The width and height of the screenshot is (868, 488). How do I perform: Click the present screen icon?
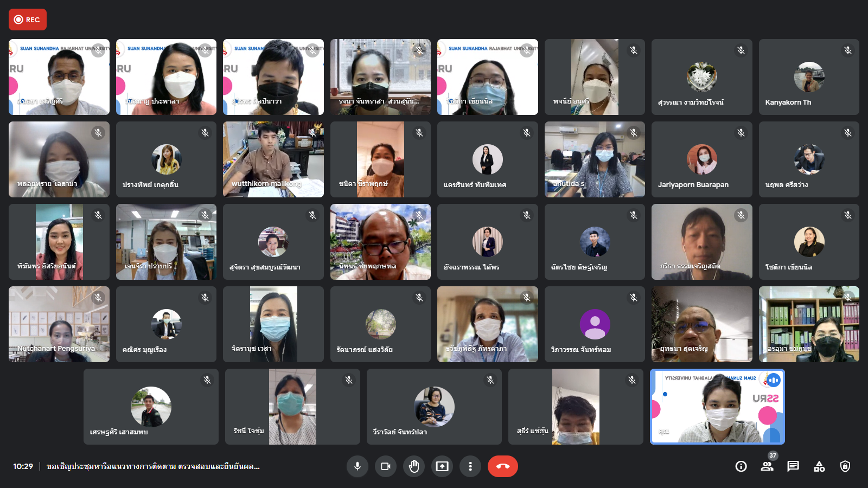click(442, 466)
